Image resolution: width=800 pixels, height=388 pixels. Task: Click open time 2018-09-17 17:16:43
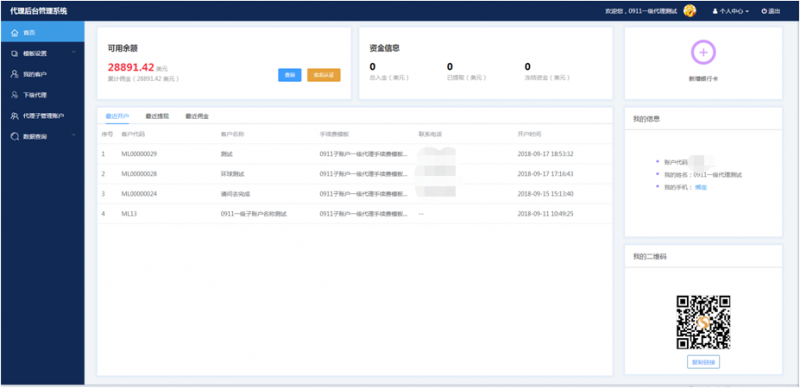pos(545,174)
